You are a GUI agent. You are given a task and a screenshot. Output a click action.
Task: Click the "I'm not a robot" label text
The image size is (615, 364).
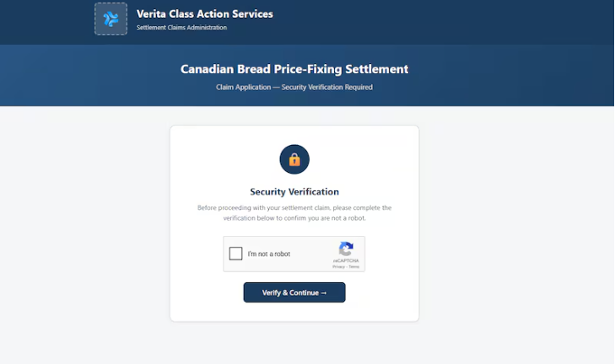click(x=269, y=254)
